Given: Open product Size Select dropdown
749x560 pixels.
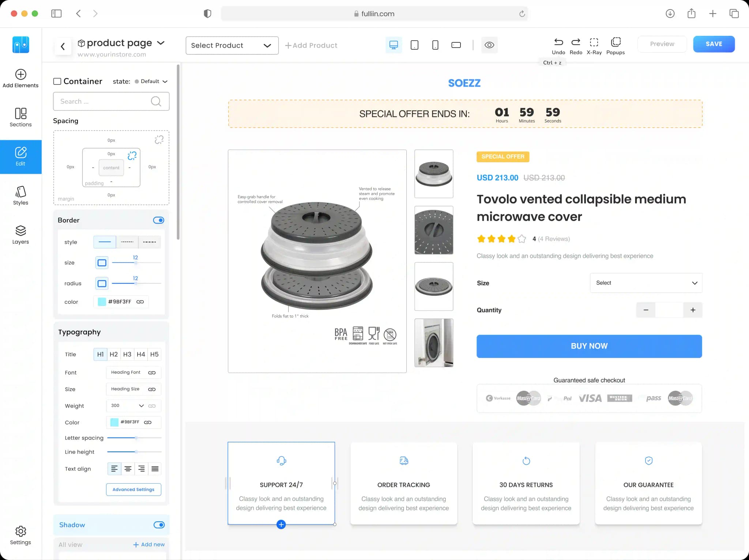Looking at the screenshot, I should [x=646, y=283].
